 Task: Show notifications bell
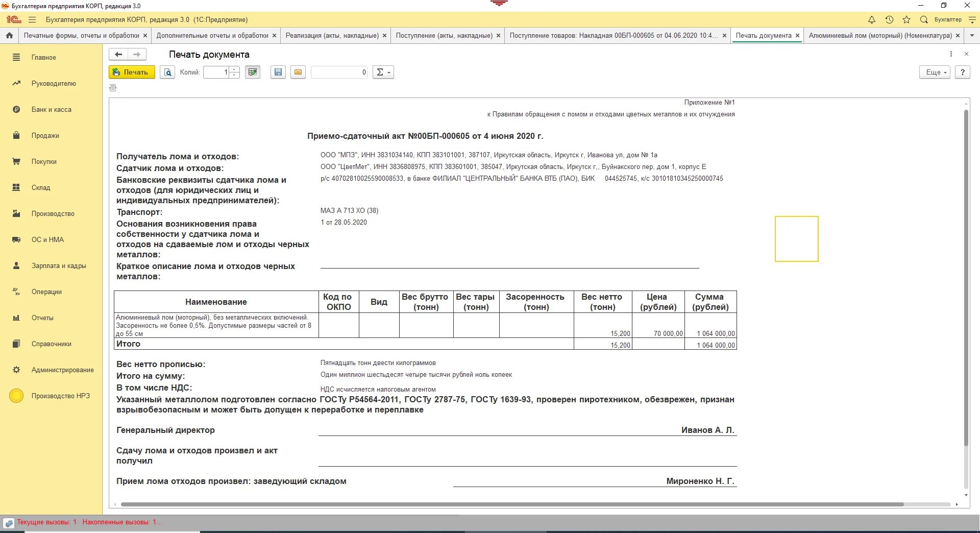(x=872, y=19)
